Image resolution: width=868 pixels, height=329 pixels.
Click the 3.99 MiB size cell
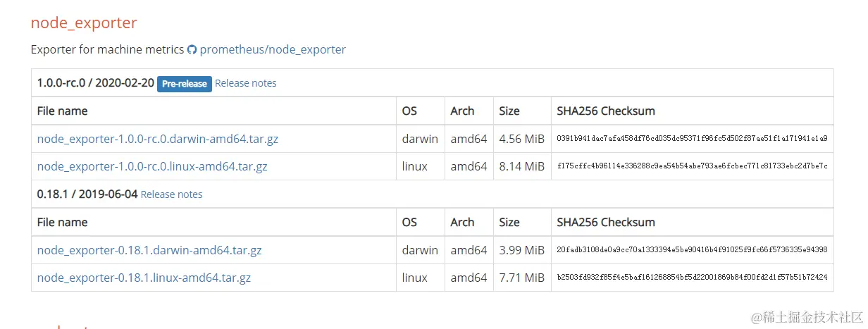[521, 250]
